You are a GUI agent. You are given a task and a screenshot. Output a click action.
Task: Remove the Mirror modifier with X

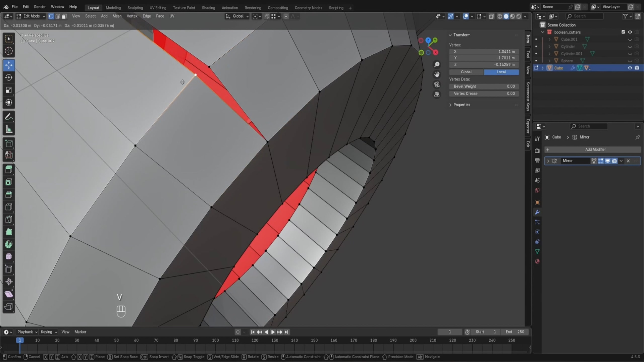click(628, 161)
